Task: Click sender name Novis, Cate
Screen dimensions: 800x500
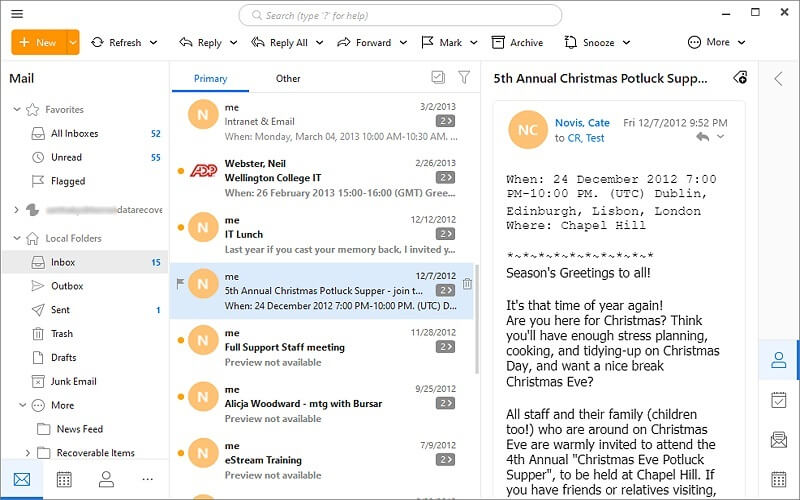Action: pos(582,122)
